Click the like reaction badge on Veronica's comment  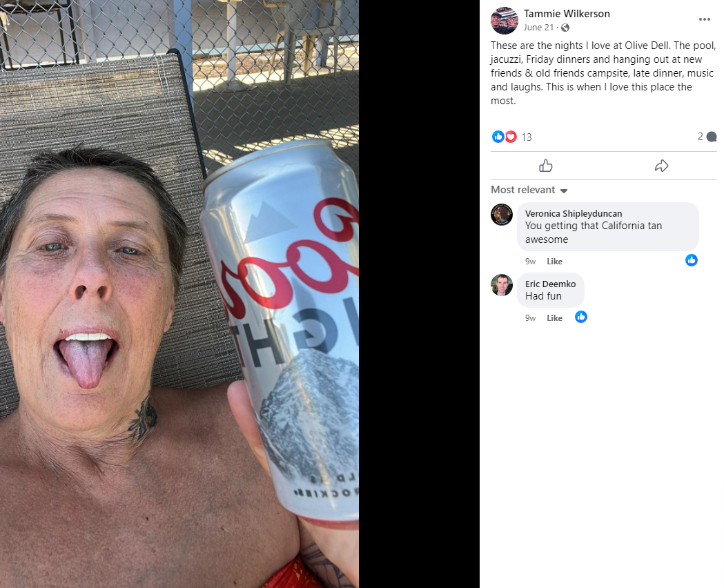[692, 260]
